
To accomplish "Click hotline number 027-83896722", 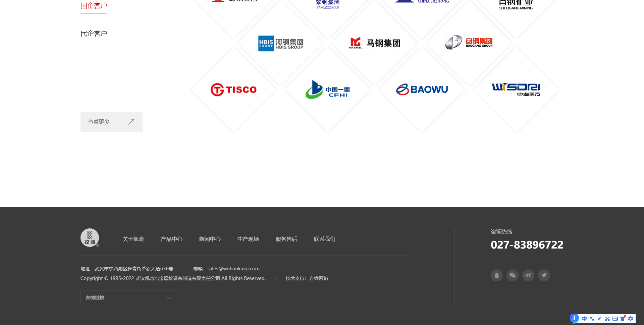I will pyautogui.click(x=527, y=245).
